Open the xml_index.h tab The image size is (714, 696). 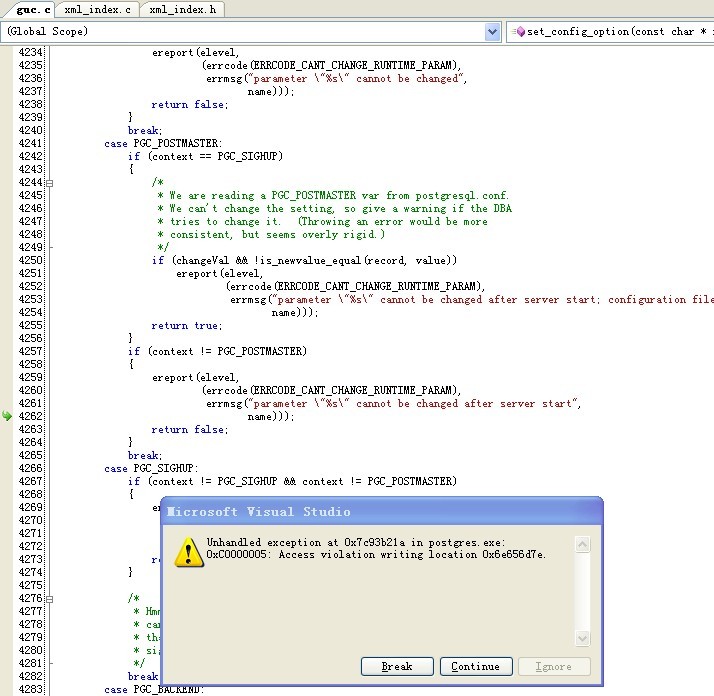point(181,10)
